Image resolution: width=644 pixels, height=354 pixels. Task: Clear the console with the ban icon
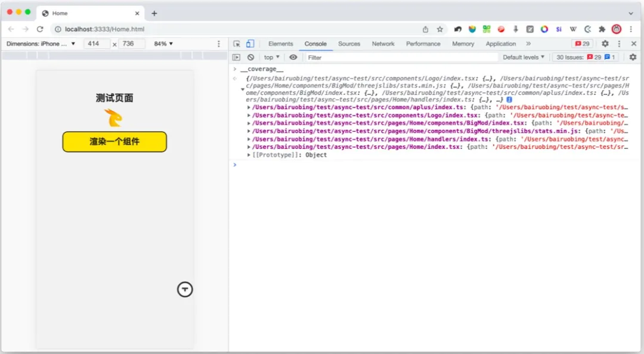pos(250,57)
